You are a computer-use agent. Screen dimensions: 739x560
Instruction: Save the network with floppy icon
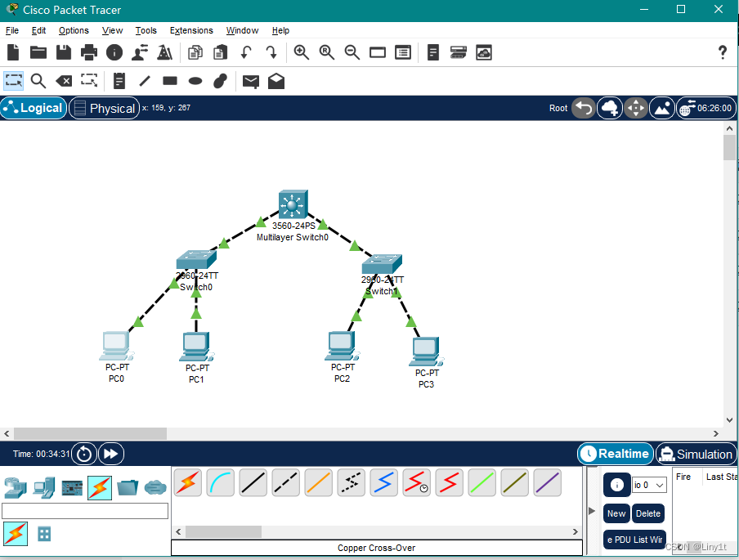[64, 52]
